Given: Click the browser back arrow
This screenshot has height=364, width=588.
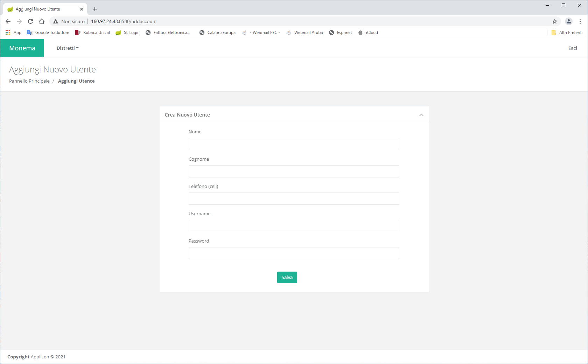Looking at the screenshot, I should point(8,21).
